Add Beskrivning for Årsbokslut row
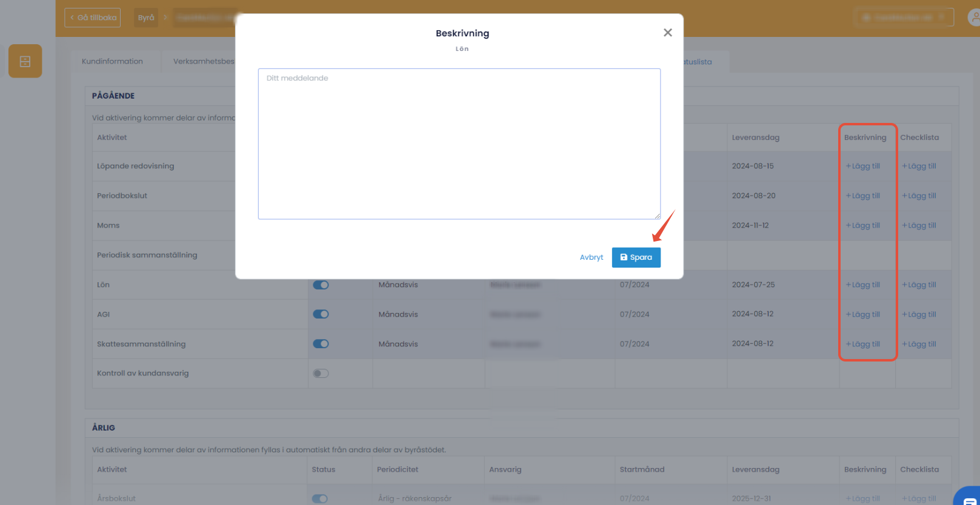Image resolution: width=980 pixels, height=505 pixels. (863, 498)
